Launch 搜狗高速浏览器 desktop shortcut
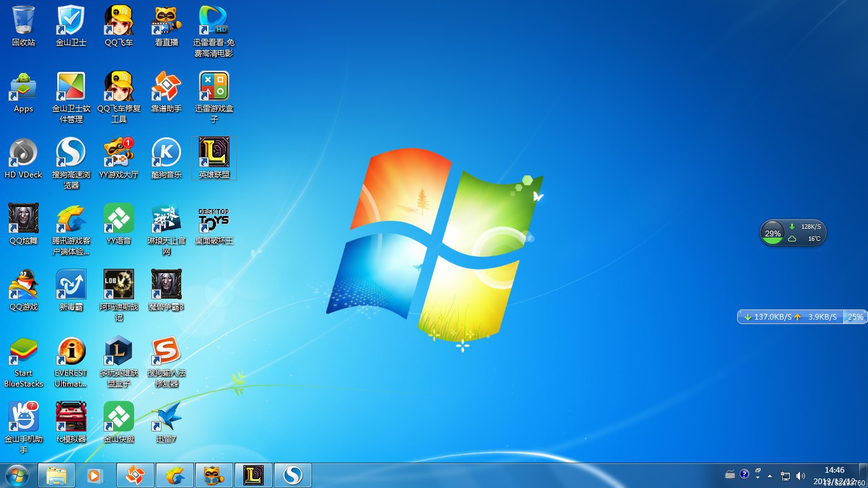Image resolution: width=868 pixels, height=488 pixels. [x=71, y=163]
